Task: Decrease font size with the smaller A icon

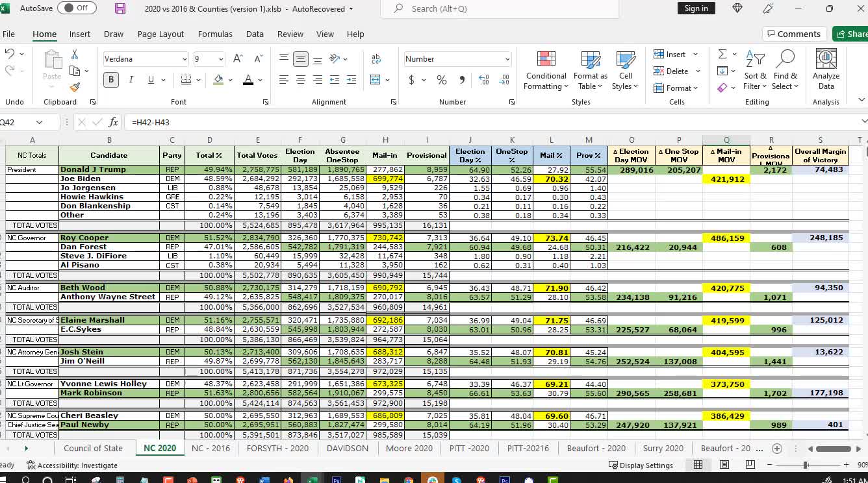Action: 258,59
